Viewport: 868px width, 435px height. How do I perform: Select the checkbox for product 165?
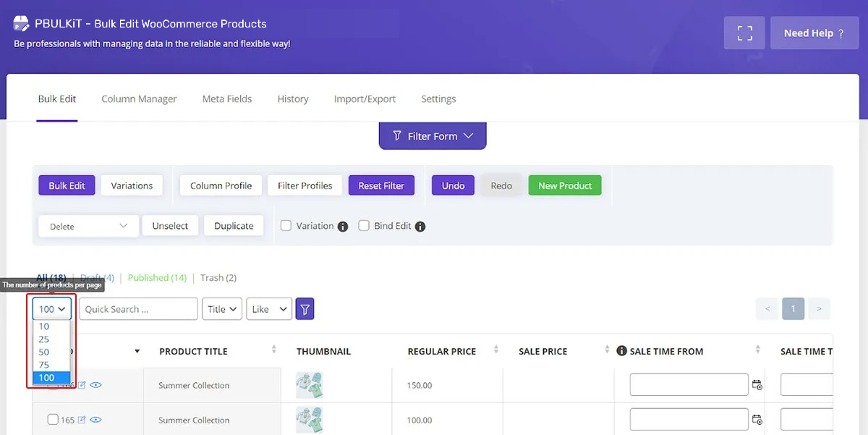(x=53, y=420)
